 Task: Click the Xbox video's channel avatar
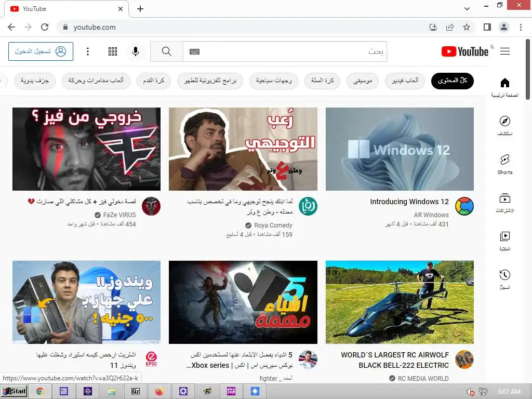pyautogui.click(x=308, y=360)
